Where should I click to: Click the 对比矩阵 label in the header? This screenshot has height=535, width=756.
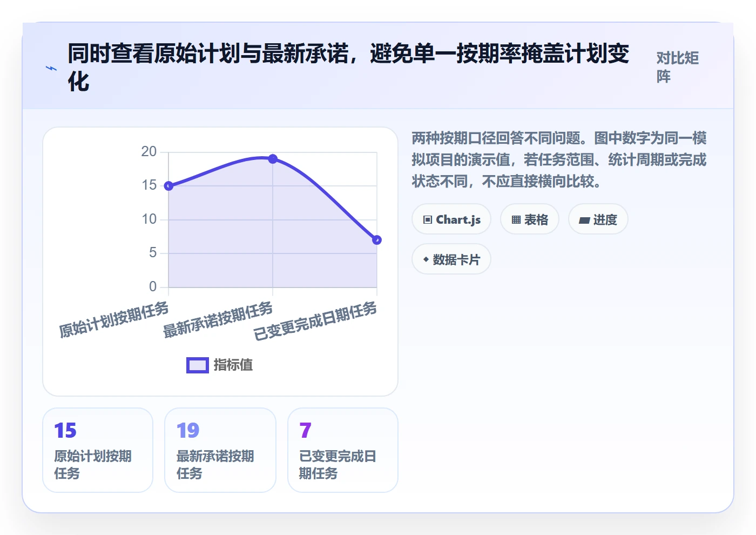pyautogui.click(x=678, y=68)
